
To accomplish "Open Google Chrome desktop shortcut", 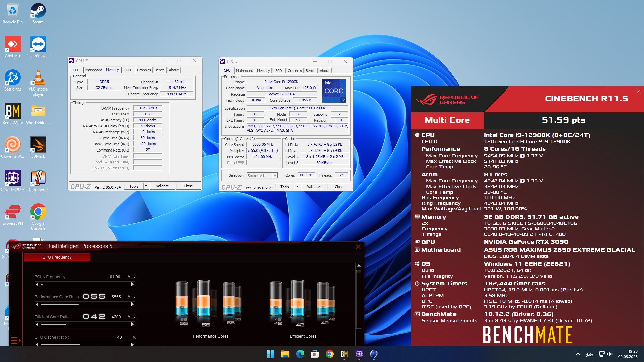I will [x=38, y=217].
